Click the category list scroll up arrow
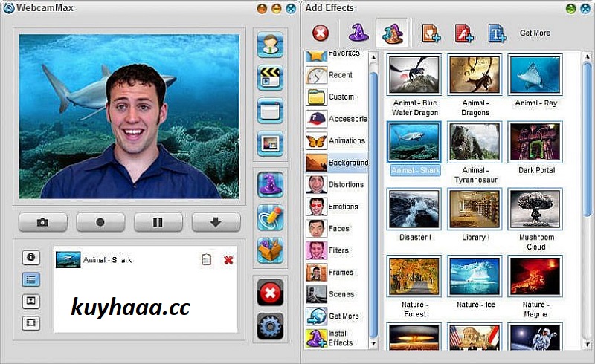Screen dimensions: 595x364 click(373, 57)
